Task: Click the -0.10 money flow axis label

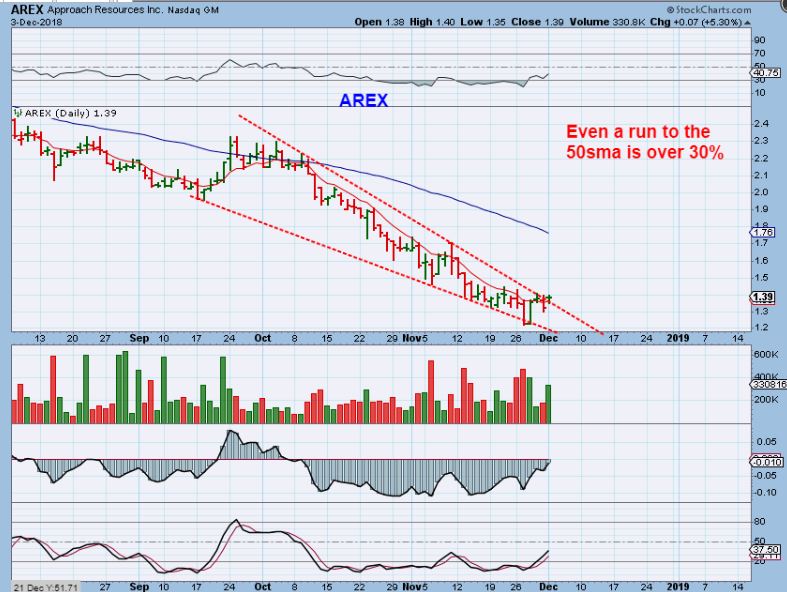Action: (766, 493)
